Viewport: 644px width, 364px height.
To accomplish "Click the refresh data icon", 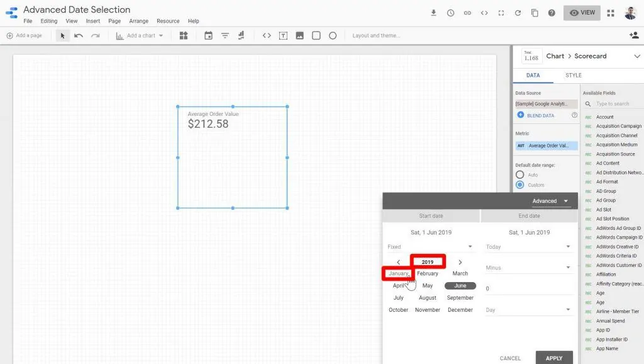I will 518,13.
